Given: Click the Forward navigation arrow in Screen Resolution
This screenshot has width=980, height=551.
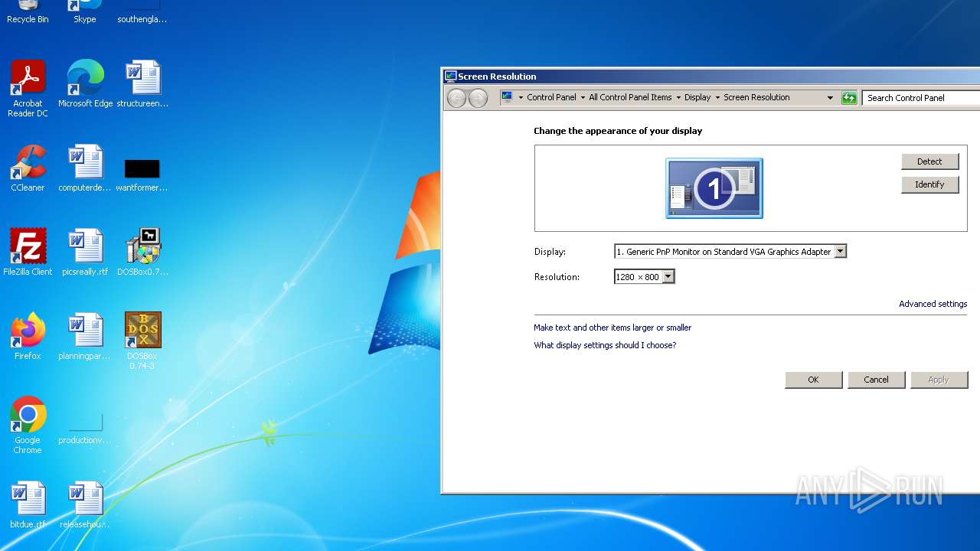Looking at the screenshot, I should (478, 98).
